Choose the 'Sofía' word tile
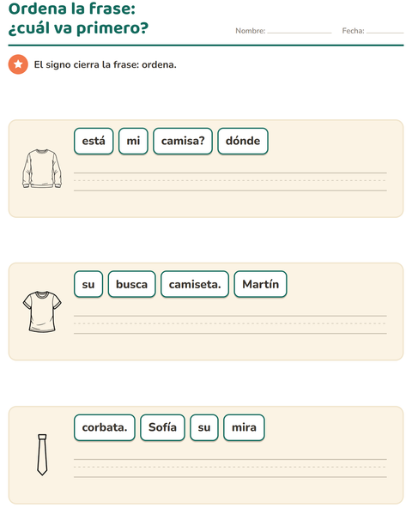This screenshot has height=532, width=412. (x=162, y=427)
